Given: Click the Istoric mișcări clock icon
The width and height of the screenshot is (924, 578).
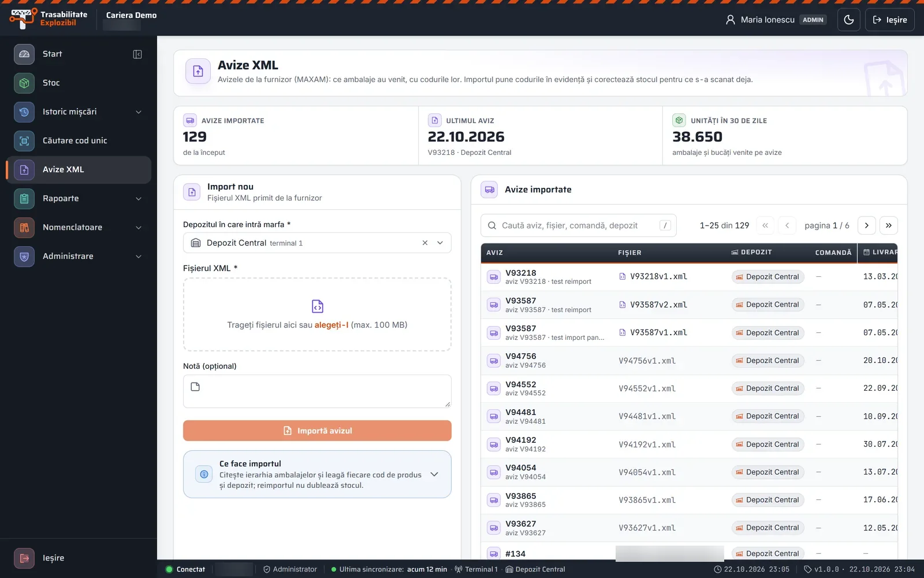Looking at the screenshot, I should [x=24, y=112].
